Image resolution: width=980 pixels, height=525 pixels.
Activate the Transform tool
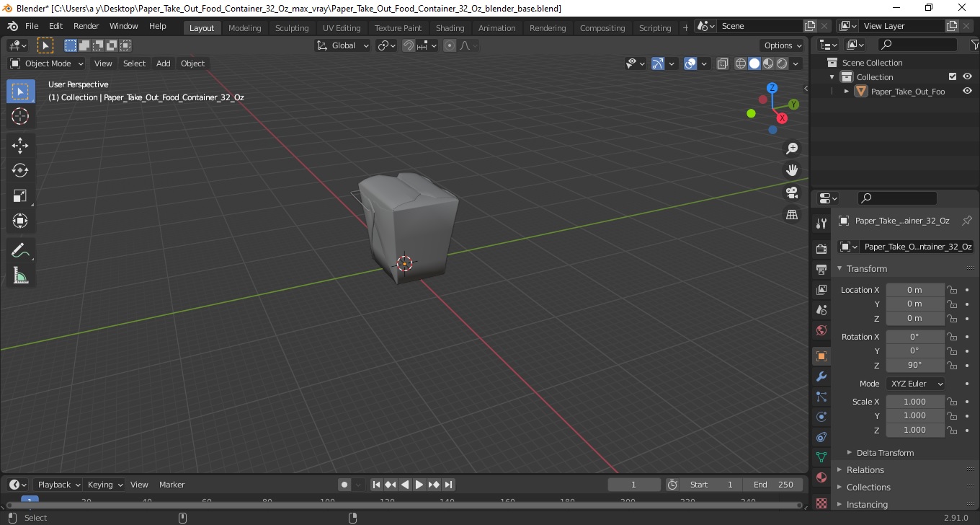[20, 221]
